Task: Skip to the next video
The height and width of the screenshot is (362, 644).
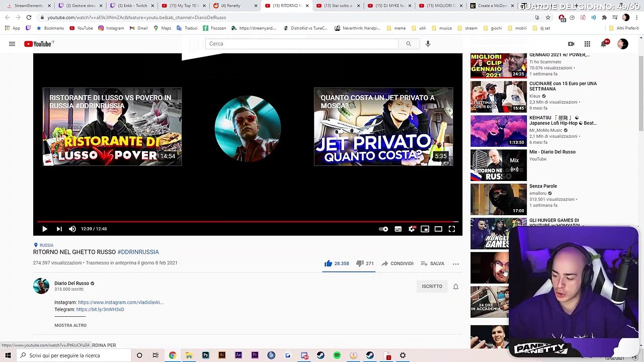Action: click(59, 229)
